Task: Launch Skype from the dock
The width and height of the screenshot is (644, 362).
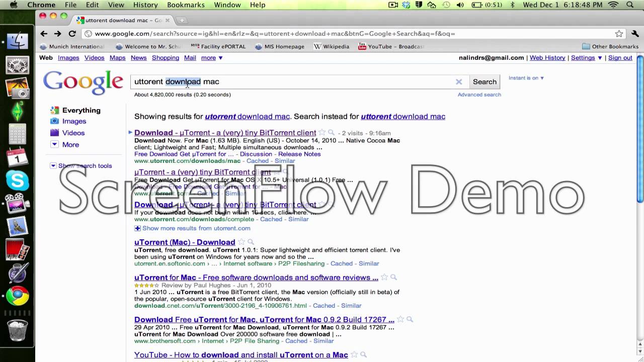Action: [17, 180]
